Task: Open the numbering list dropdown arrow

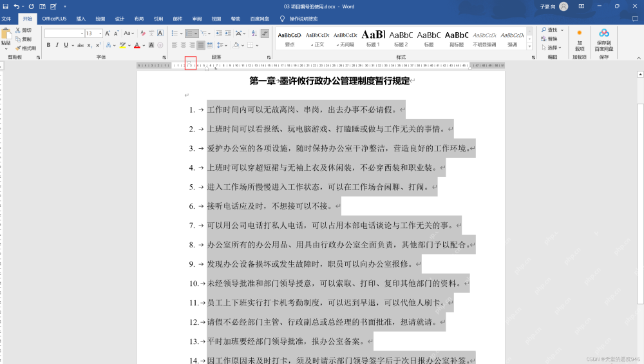Action: pyautogui.click(x=196, y=34)
